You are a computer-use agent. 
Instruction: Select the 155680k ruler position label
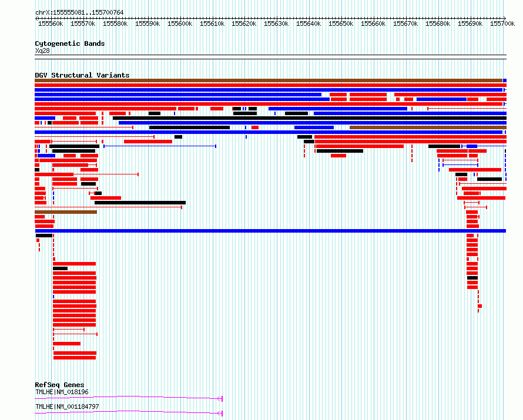(438, 23)
